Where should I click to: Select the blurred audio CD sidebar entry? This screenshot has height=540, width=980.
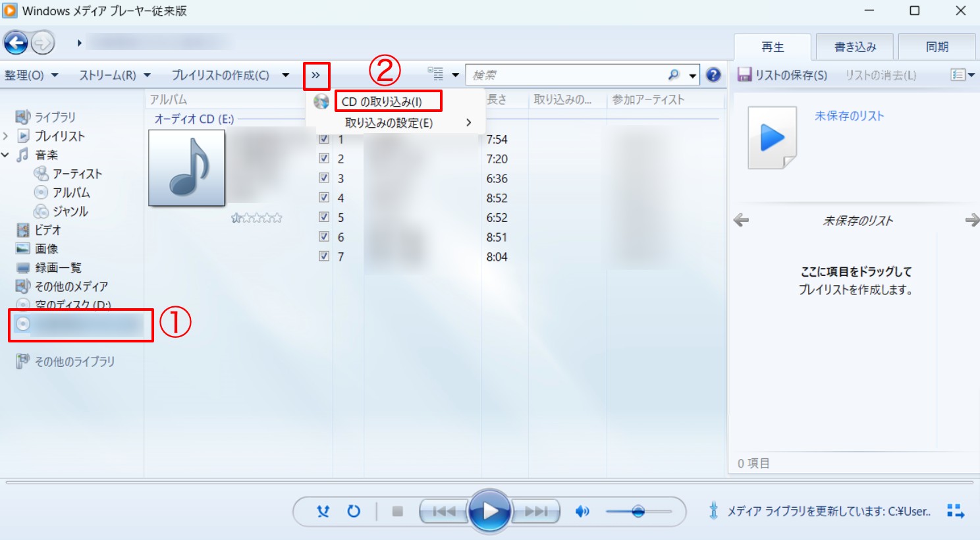click(x=80, y=324)
